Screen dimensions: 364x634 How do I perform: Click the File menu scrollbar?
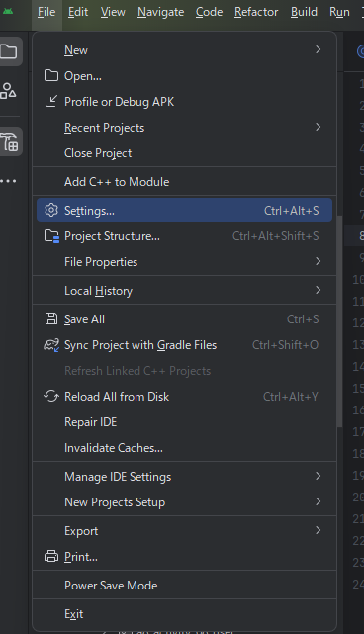[x=339, y=321]
